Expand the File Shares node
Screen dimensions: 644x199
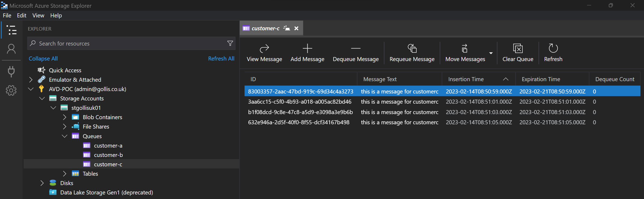pos(64,126)
